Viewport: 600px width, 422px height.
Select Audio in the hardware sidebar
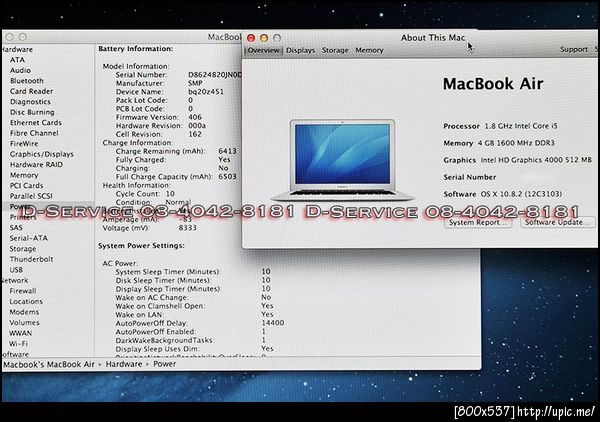click(x=20, y=70)
